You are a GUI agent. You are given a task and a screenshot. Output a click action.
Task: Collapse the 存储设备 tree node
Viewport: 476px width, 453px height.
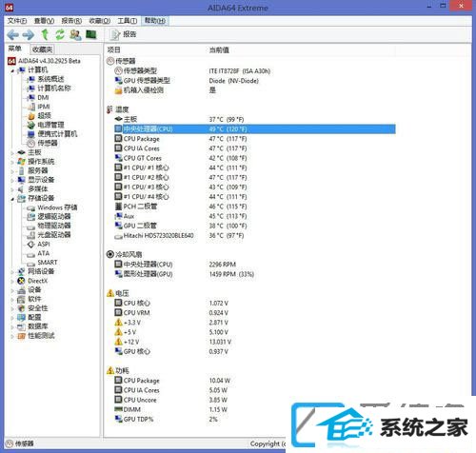[12, 199]
